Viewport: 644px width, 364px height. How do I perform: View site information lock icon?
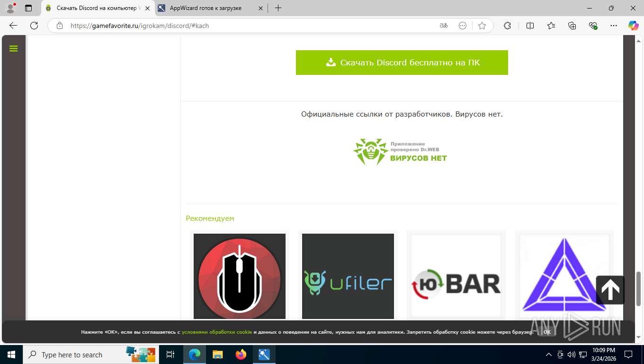tap(60, 26)
